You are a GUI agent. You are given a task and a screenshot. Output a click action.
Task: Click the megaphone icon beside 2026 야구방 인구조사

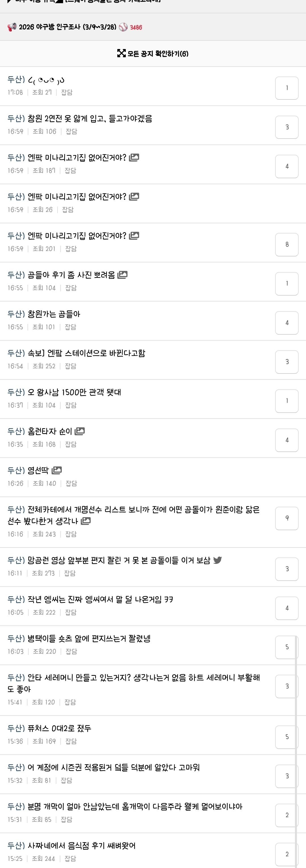12,27
